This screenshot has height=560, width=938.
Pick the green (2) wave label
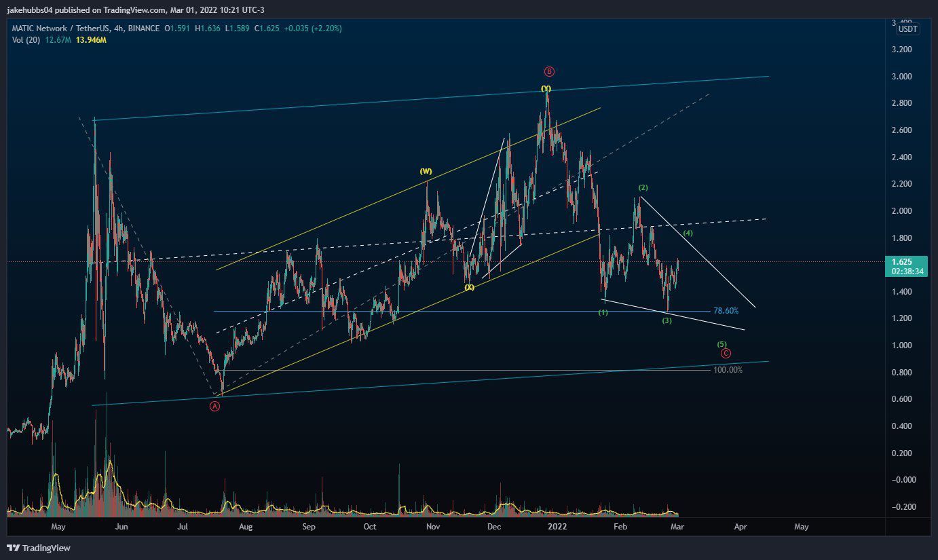(x=643, y=187)
